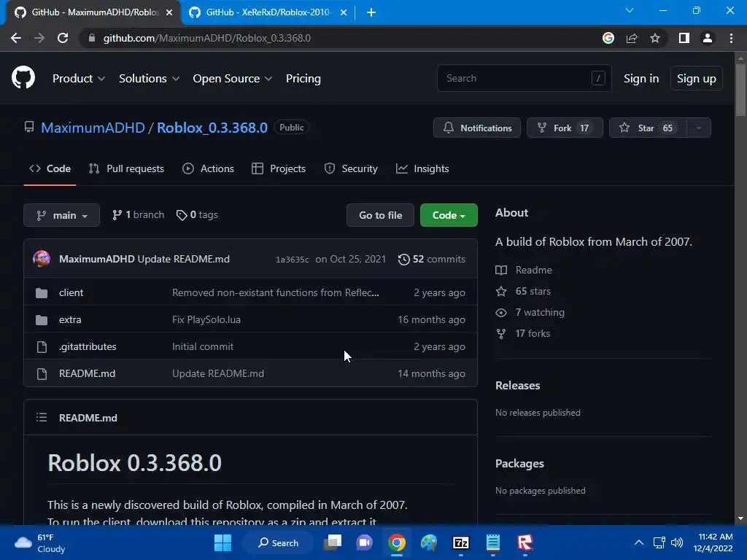Open the Projects tab
This screenshot has height=560, width=747.
(x=279, y=168)
